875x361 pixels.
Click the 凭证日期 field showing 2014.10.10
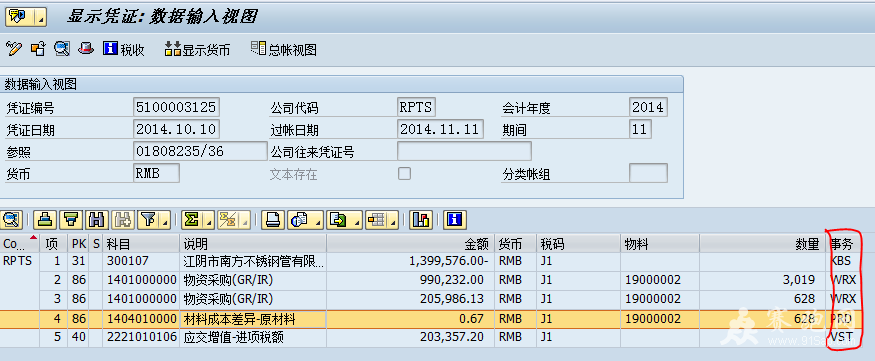176,129
